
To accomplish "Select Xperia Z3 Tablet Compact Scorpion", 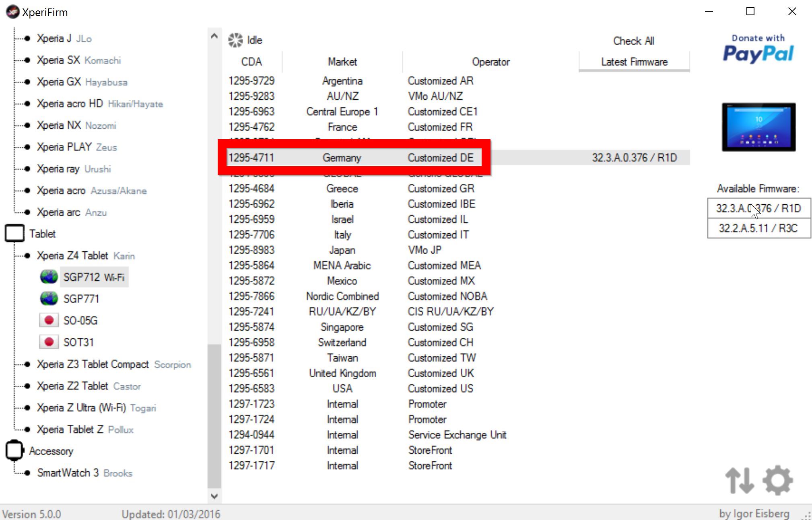I will point(114,364).
